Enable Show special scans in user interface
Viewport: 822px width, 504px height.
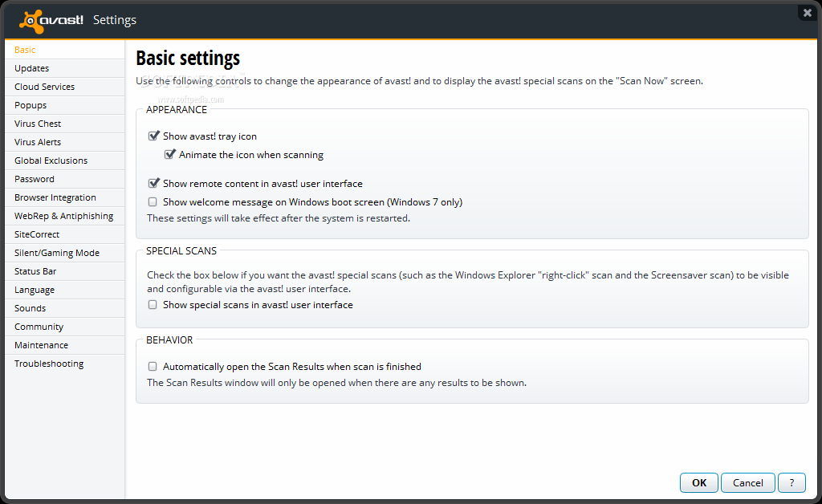[x=153, y=304]
